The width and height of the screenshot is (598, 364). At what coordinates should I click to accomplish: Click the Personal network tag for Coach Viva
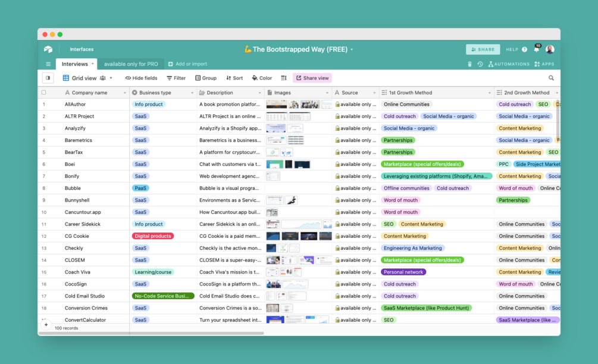403,272
